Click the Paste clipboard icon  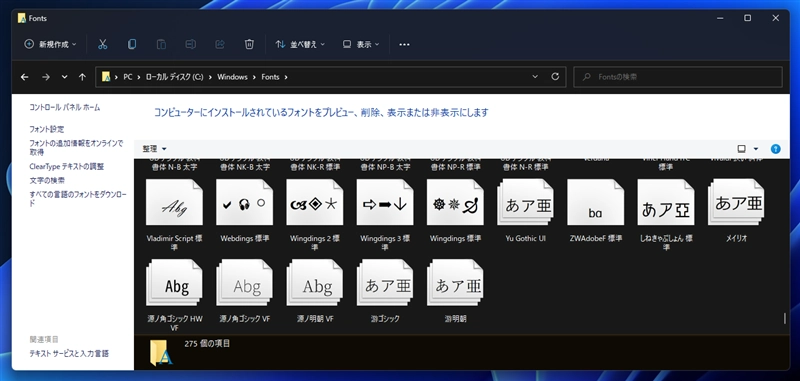[161, 44]
